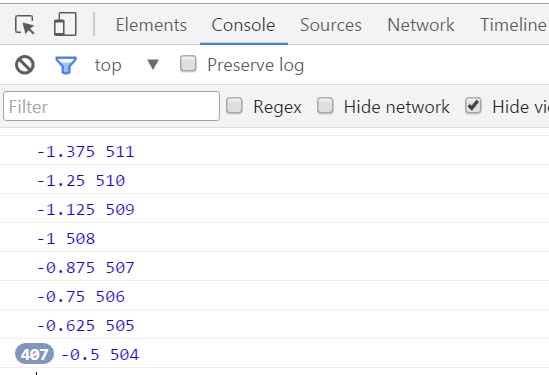Focus the Filter text field

111,106
